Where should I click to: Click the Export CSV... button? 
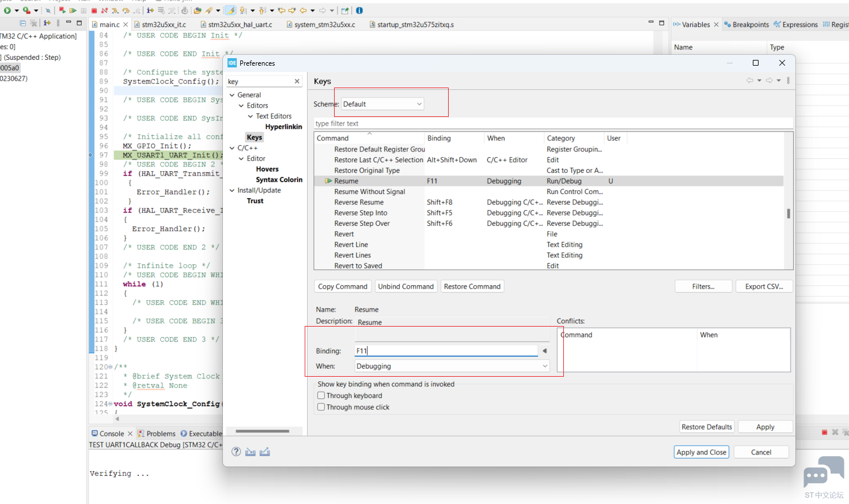764,286
